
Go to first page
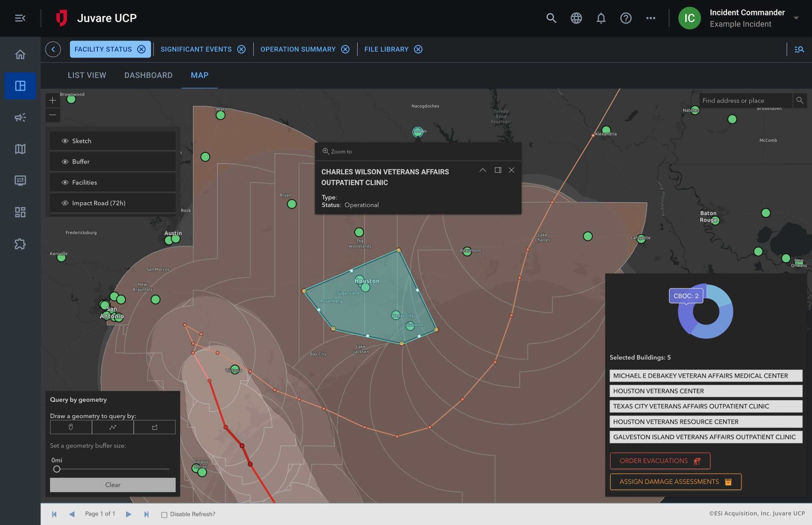coord(54,514)
